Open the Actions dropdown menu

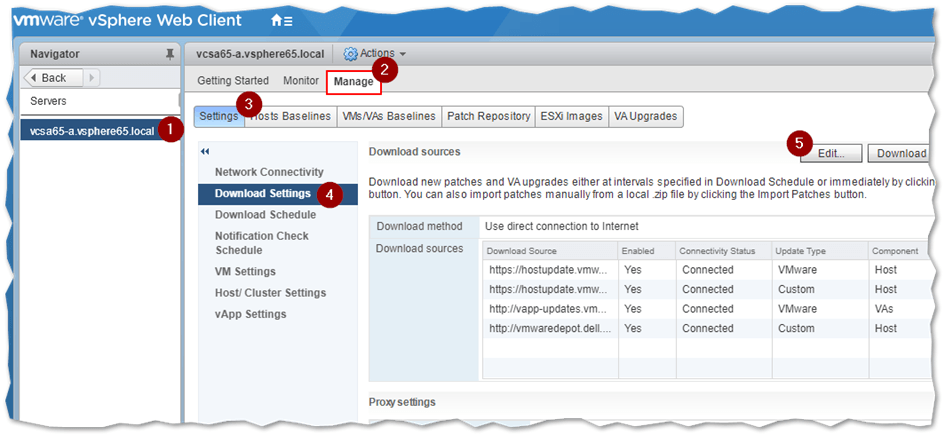pos(383,54)
